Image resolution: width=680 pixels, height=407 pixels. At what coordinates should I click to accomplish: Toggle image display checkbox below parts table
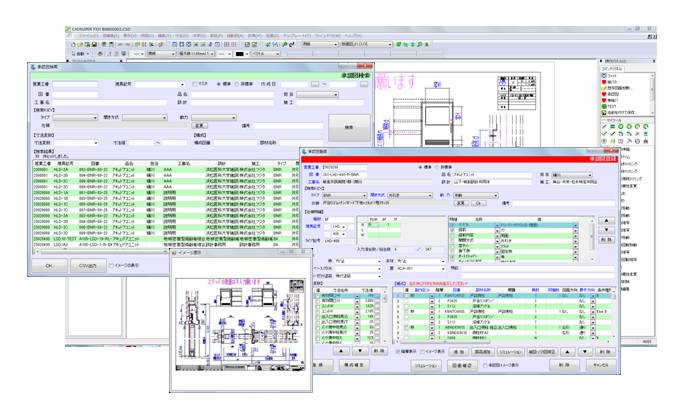tap(422, 351)
